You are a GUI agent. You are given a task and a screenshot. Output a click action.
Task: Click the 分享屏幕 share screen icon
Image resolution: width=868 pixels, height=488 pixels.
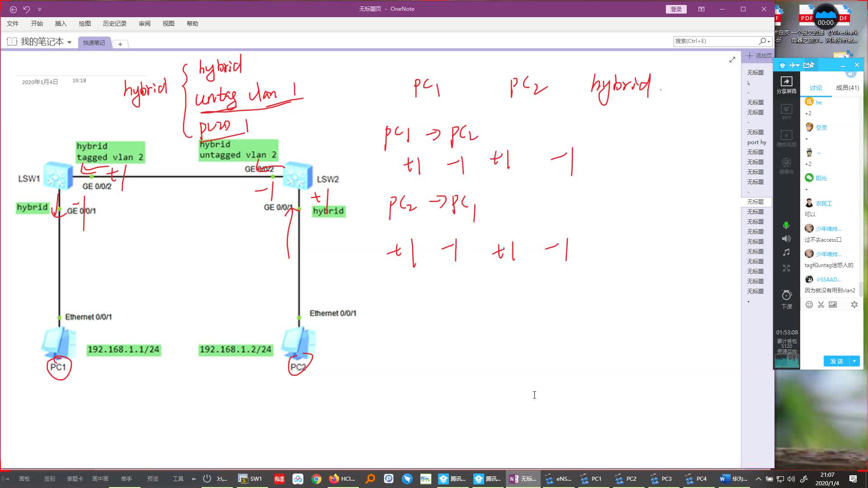(x=786, y=84)
